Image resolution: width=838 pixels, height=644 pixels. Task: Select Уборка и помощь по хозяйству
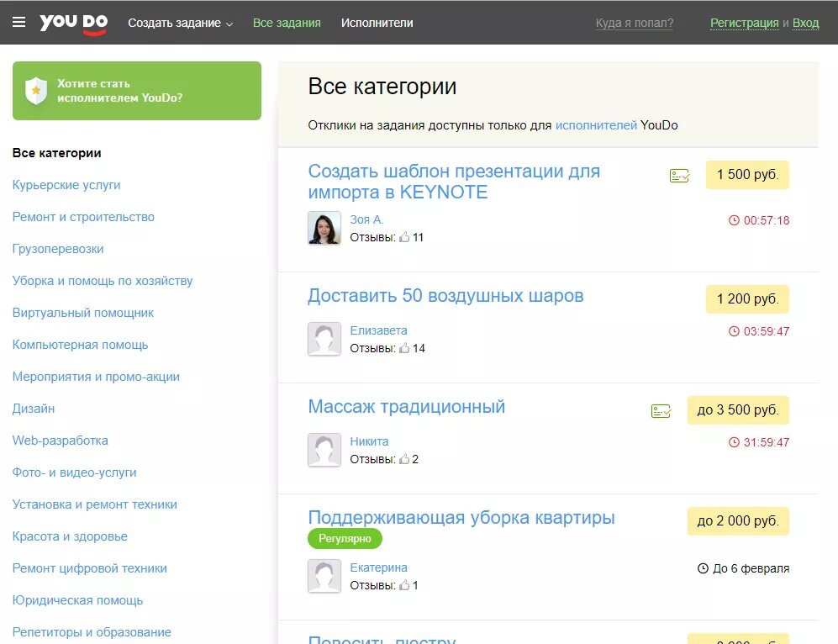(x=103, y=281)
